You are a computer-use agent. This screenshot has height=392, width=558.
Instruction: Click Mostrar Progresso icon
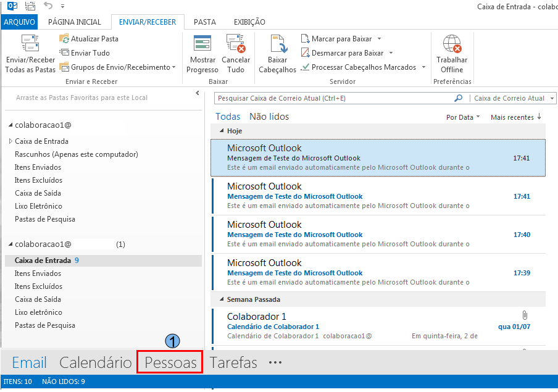click(202, 43)
